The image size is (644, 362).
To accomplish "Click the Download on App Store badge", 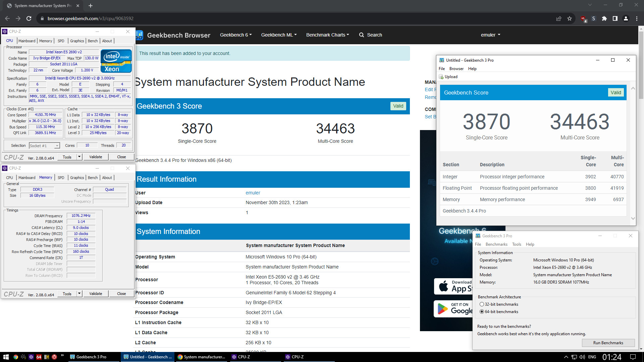I will coord(453,286).
